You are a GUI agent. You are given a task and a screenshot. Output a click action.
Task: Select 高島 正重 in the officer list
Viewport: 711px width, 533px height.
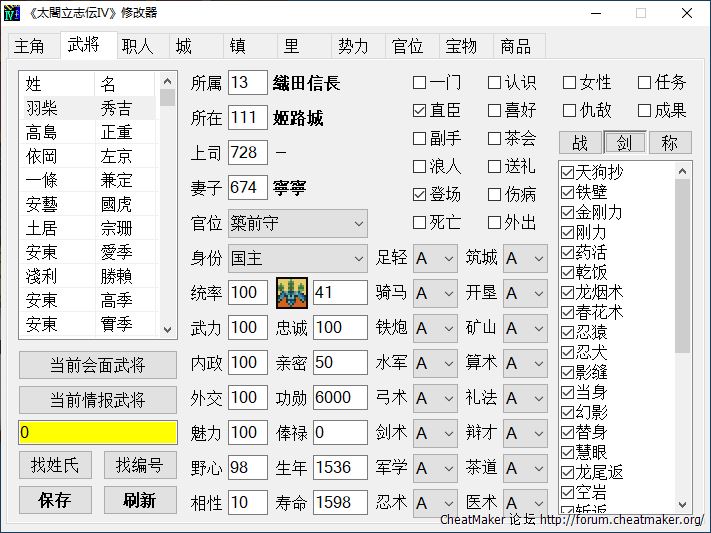pyautogui.click(x=88, y=132)
